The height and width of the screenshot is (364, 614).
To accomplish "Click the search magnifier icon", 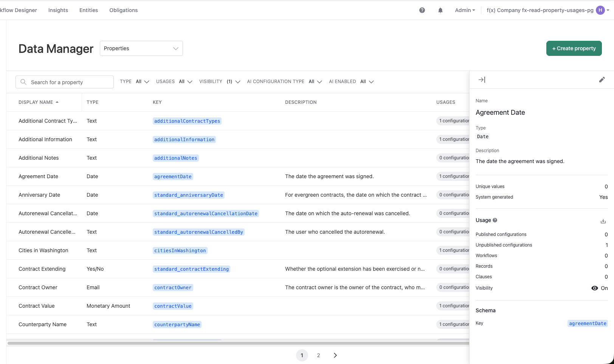I will [x=23, y=82].
